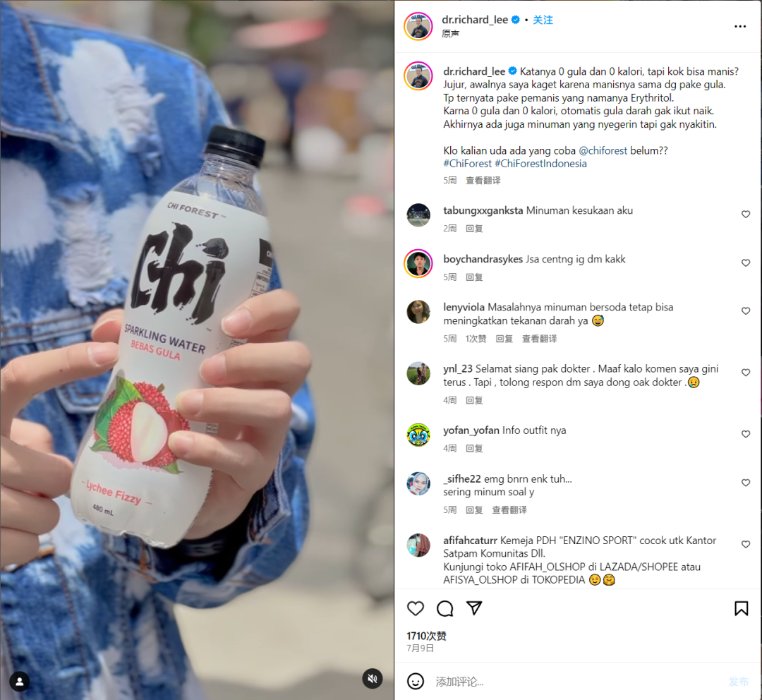
Task: Show tagged people icon on video
Action: click(20, 682)
